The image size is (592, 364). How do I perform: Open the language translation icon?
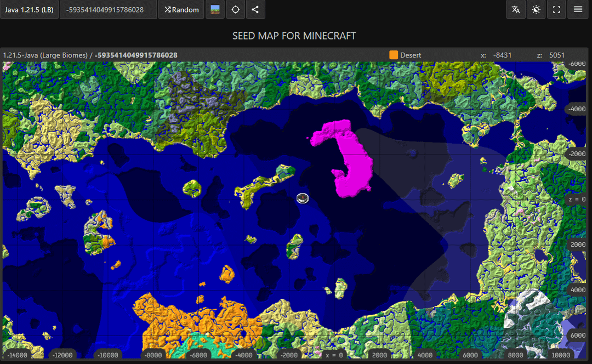tap(516, 10)
